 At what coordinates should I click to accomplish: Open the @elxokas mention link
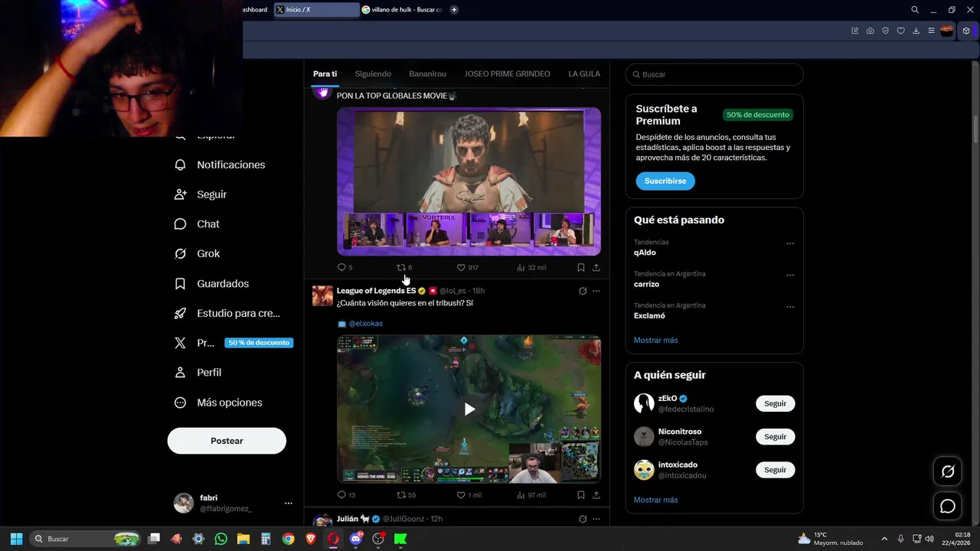pos(365,324)
